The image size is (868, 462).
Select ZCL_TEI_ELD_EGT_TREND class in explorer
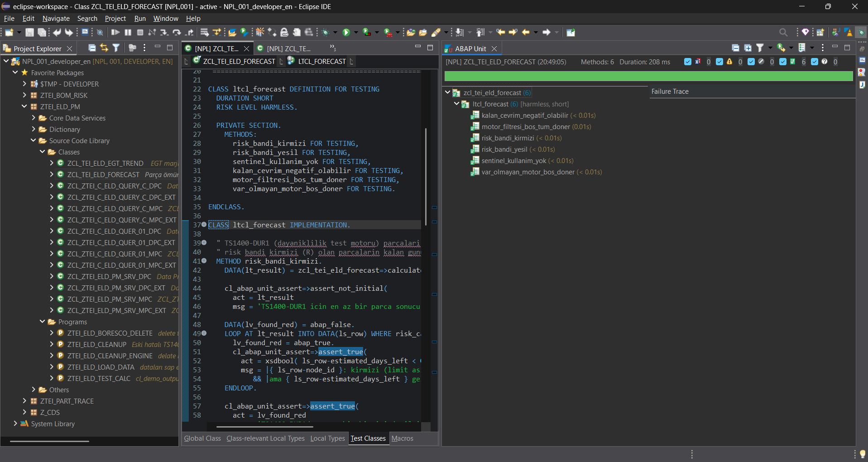click(x=105, y=163)
